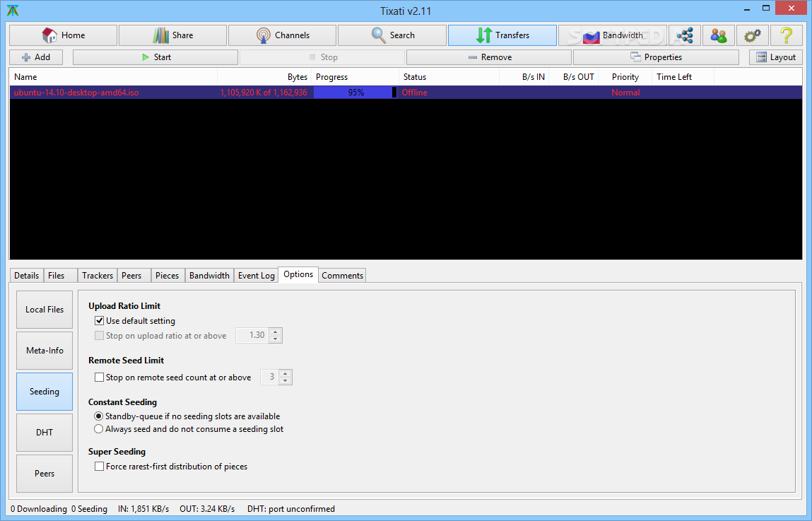The width and height of the screenshot is (812, 521).
Task: Enable Stop on remote seed count
Action: point(100,377)
